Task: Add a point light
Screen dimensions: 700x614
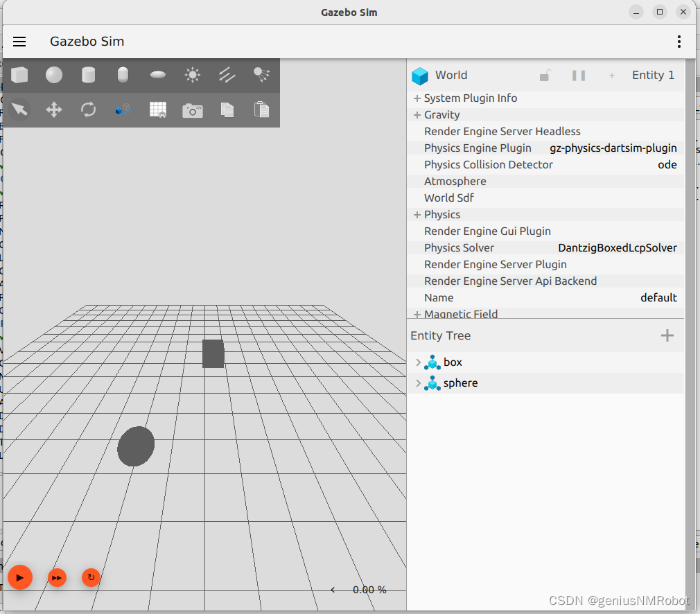Action: [193, 75]
